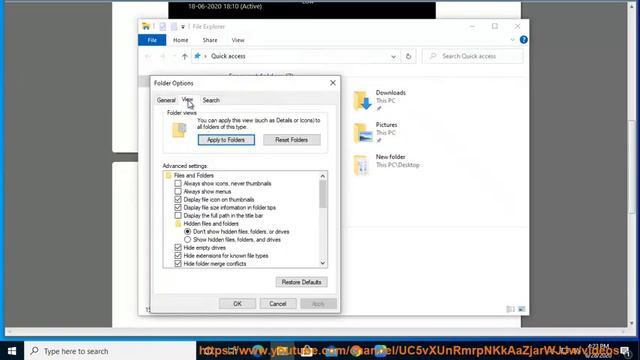This screenshot has width=640, height=360.
Task: Open the Pictures folder icon
Action: click(x=362, y=133)
